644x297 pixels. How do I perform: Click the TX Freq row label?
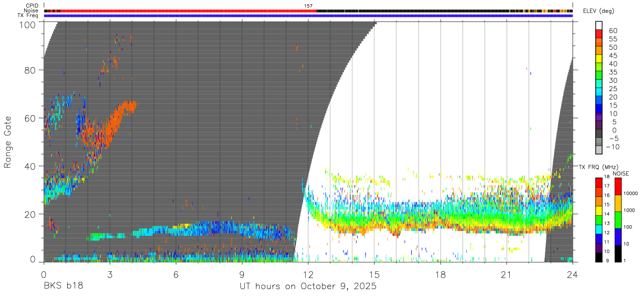point(28,15)
